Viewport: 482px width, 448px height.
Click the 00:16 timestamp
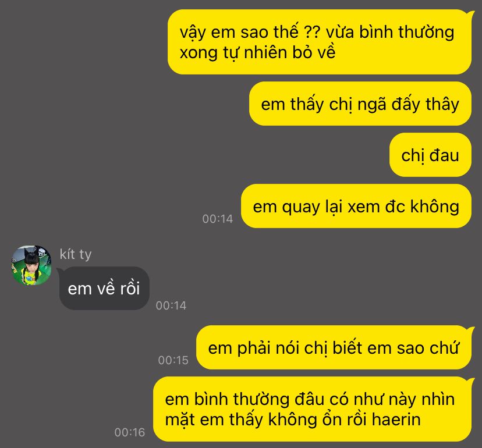point(130,433)
